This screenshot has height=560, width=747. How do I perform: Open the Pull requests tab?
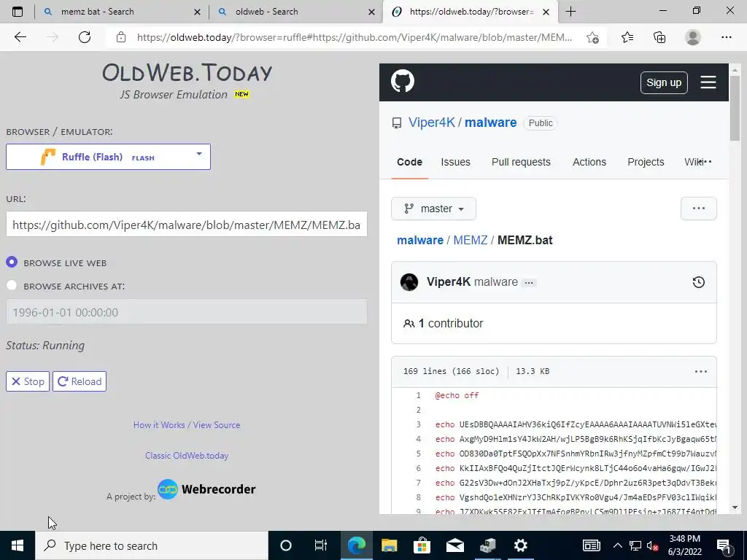(x=521, y=162)
